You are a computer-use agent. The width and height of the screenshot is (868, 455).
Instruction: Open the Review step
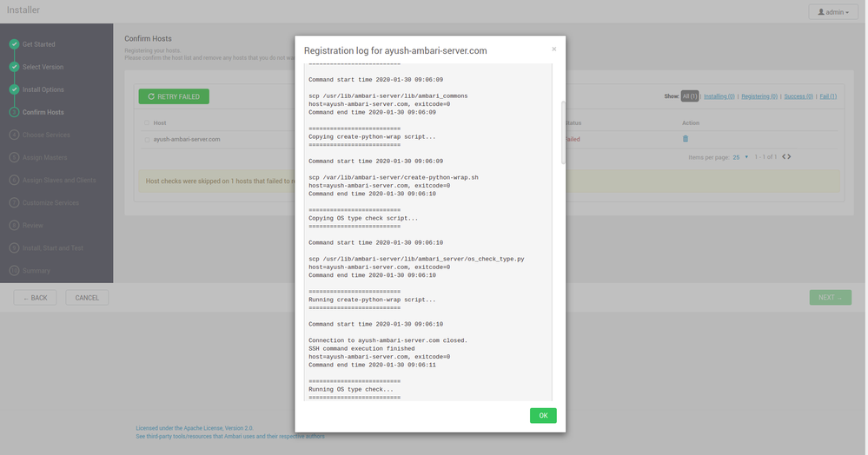[33, 226]
